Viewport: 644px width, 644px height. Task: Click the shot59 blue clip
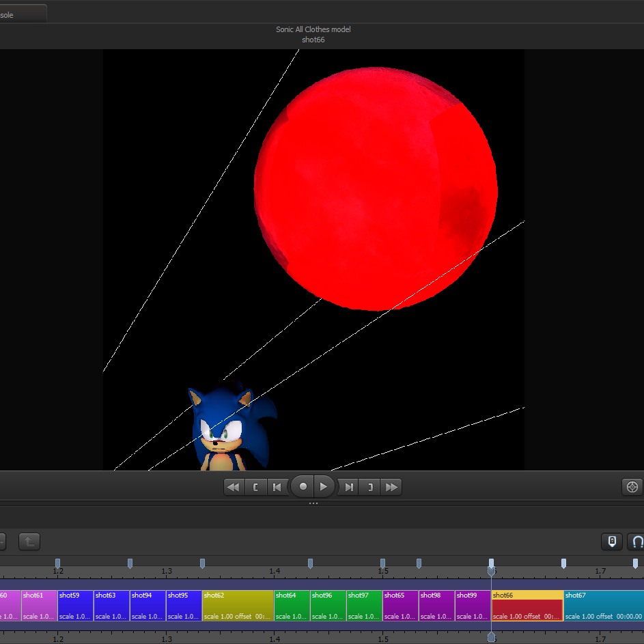pyautogui.click(x=75, y=606)
